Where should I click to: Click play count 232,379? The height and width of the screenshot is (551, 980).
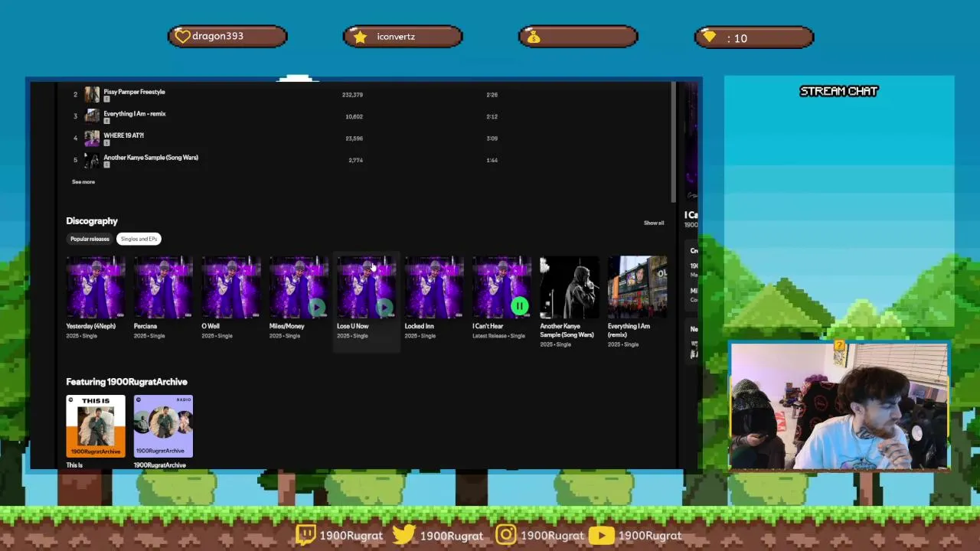tap(352, 95)
